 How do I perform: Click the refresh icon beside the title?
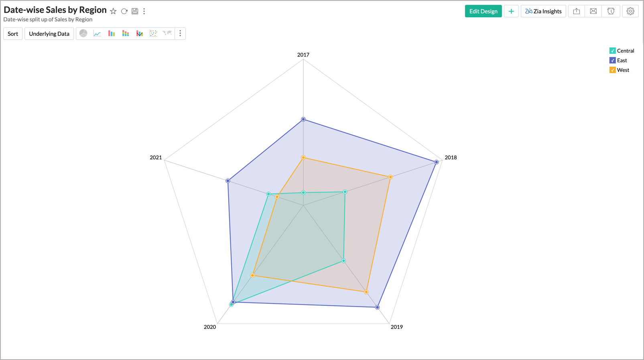click(124, 11)
